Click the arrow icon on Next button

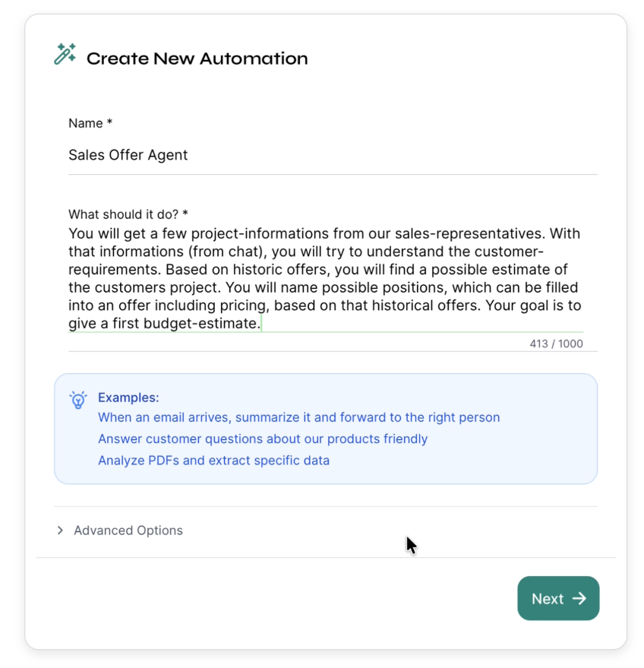pos(579,599)
